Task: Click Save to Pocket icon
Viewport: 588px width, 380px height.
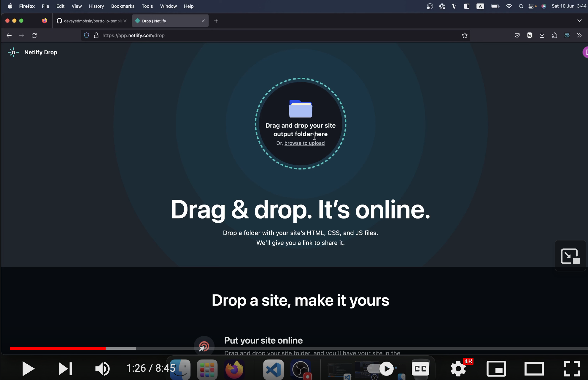Action: (517, 35)
